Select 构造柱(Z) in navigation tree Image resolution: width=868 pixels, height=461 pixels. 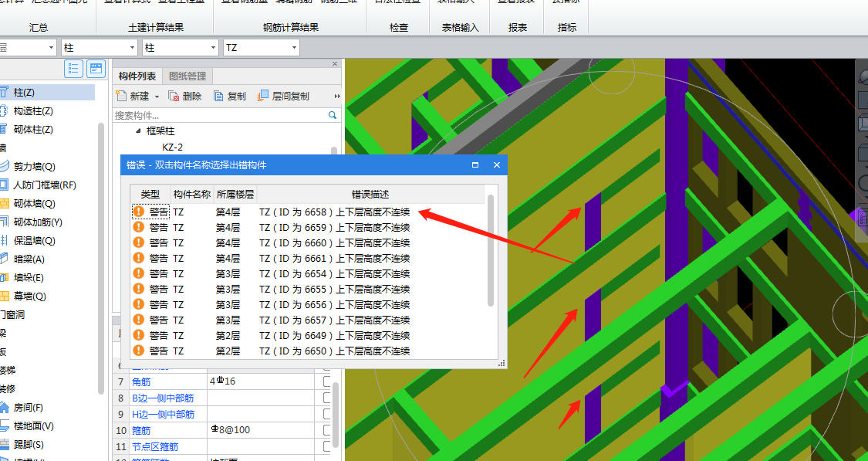click(x=33, y=111)
